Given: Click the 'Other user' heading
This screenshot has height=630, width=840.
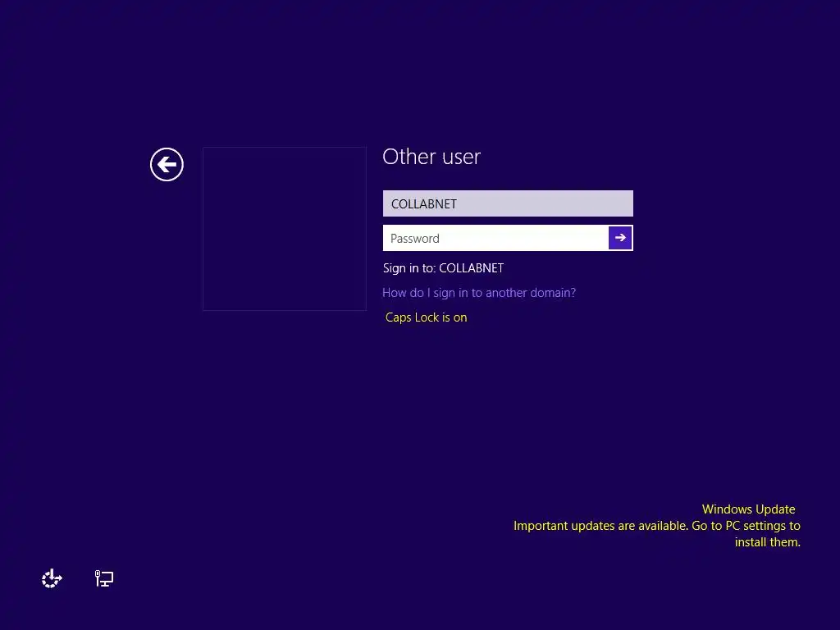Looking at the screenshot, I should (x=431, y=157).
